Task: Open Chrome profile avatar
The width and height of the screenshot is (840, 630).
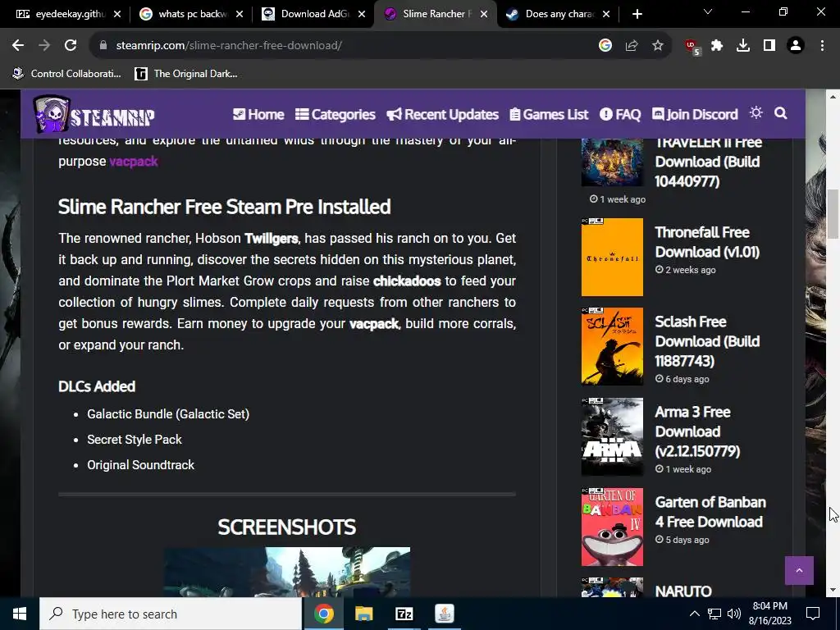Action: coord(796,46)
